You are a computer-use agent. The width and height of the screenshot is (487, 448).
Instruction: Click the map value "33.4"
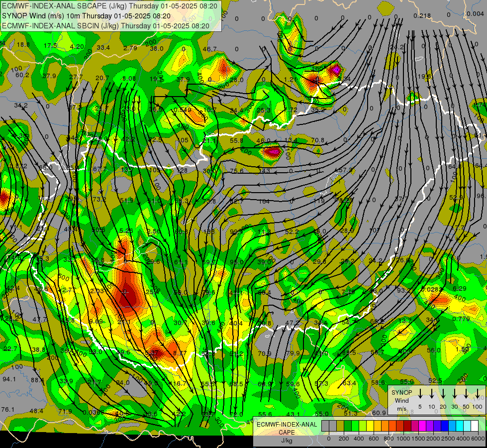(x=103, y=48)
